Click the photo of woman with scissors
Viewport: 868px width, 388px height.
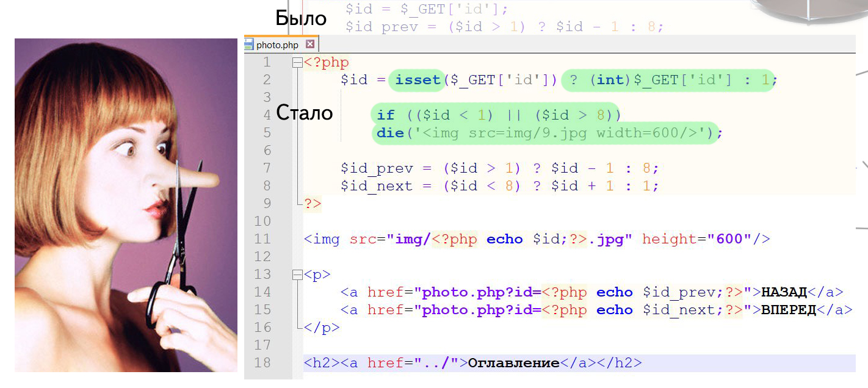coord(126,205)
